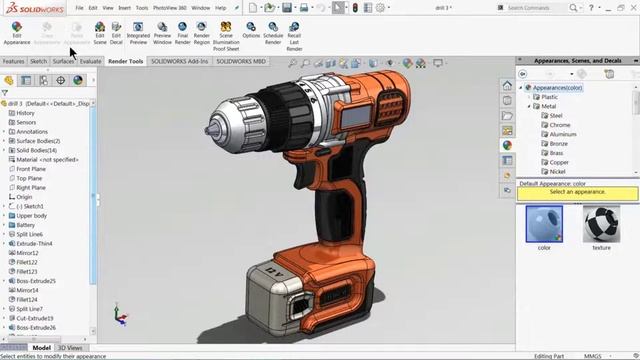Open the Help question mark icon
This screenshot has height=360, width=640.
591,8
